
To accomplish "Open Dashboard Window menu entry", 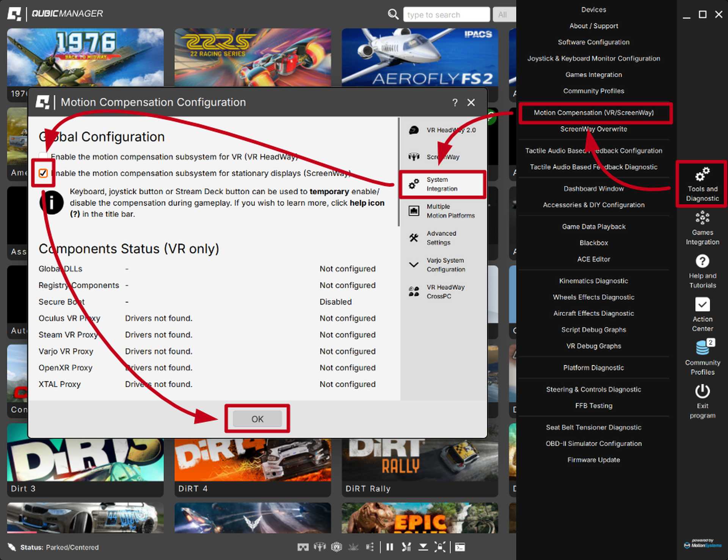I will 593,189.
